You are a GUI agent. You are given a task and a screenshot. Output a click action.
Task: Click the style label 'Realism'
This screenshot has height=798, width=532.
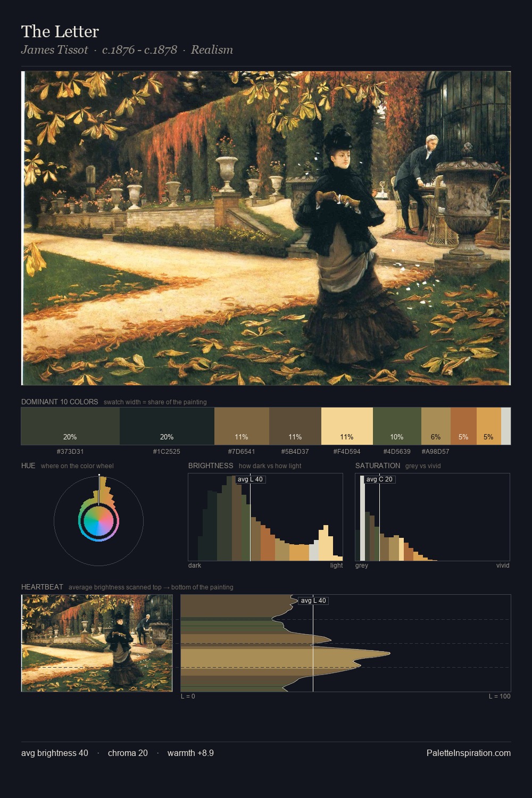pyautogui.click(x=212, y=50)
